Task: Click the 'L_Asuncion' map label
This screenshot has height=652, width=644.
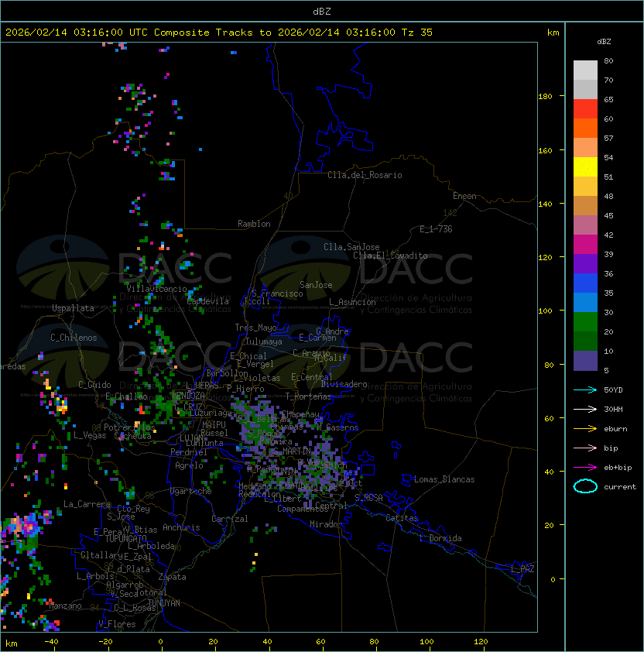Action: pos(352,302)
